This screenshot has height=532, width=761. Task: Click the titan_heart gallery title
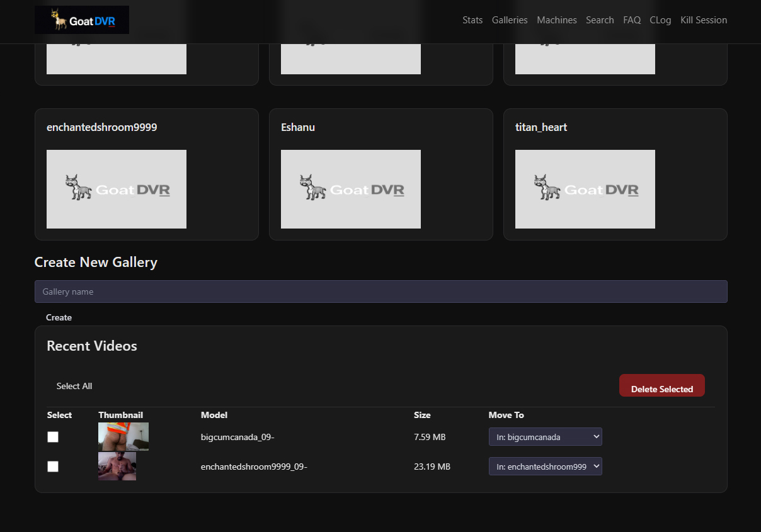coord(541,127)
